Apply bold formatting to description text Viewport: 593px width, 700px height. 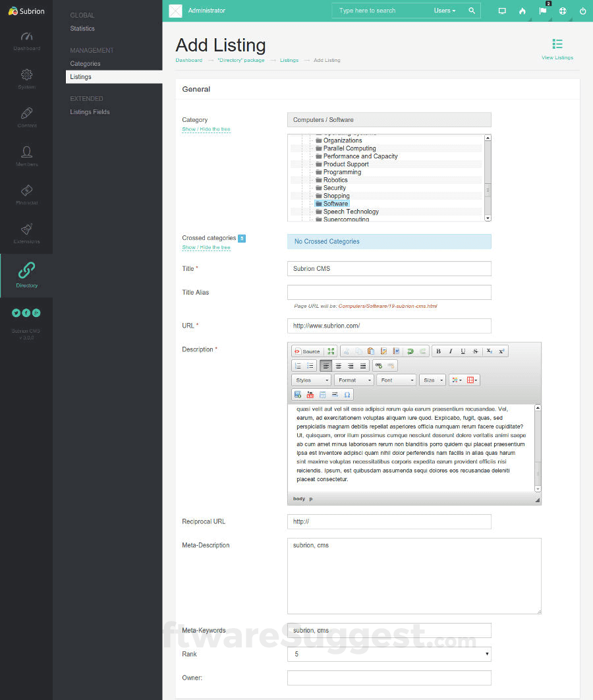[x=439, y=351]
